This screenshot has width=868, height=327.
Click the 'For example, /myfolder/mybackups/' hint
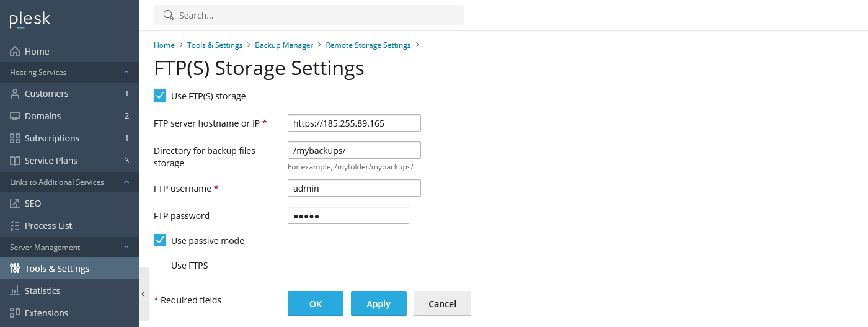[x=350, y=167]
